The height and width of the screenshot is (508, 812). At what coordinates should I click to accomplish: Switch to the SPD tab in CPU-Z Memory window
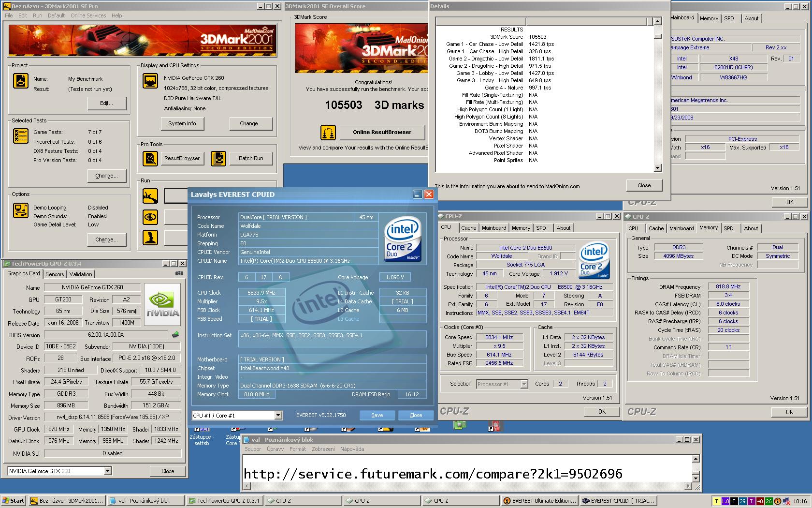coord(728,228)
